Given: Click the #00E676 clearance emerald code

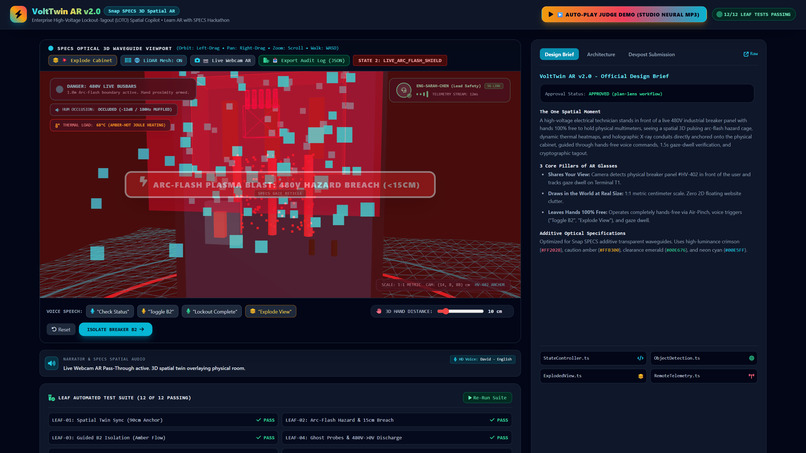Looking at the screenshot, I should [x=676, y=250].
